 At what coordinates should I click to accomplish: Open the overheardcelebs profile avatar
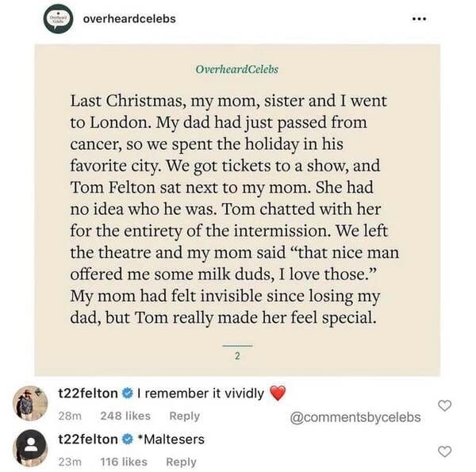click(59, 19)
